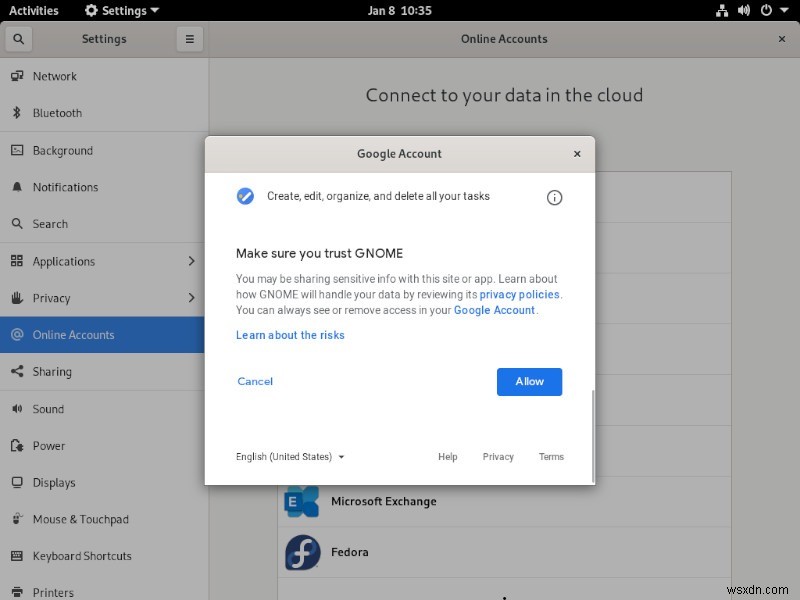Open Sound settings from the sidebar
800x600 pixels.
[x=17, y=409]
